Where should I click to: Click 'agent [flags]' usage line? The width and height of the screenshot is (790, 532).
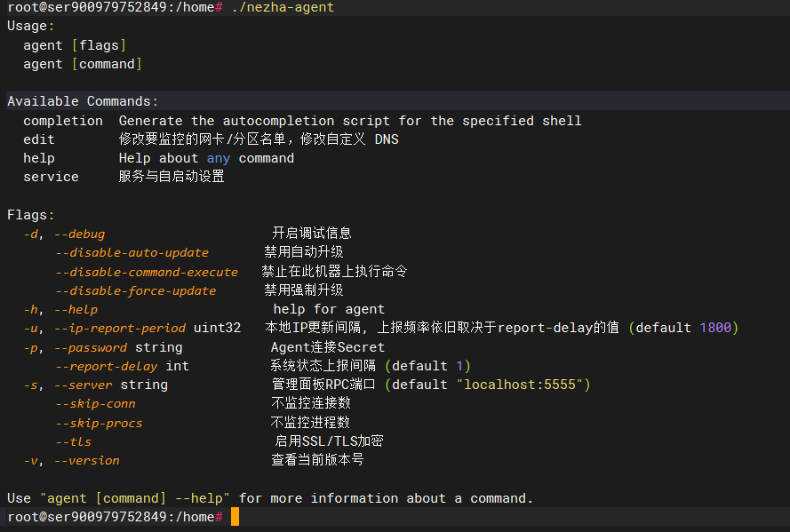[x=75, y=45]
